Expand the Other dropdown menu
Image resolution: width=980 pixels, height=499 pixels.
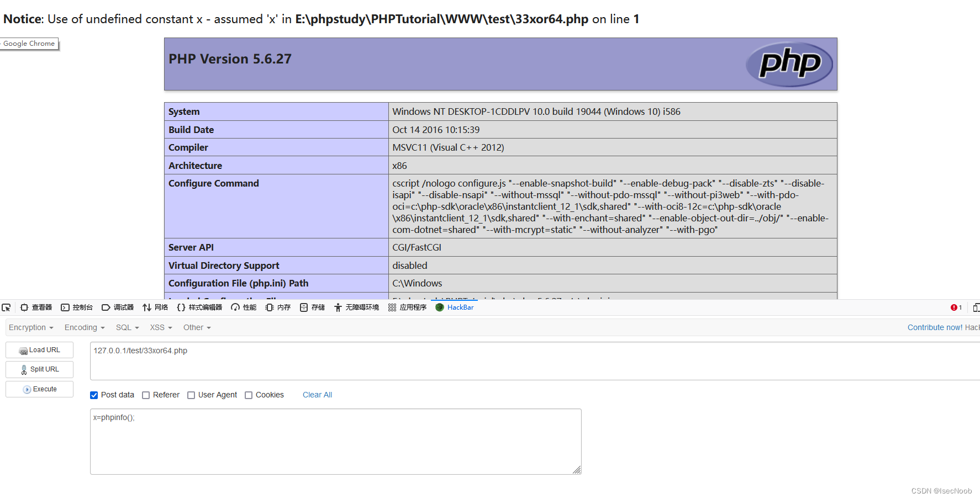[197, 327]
